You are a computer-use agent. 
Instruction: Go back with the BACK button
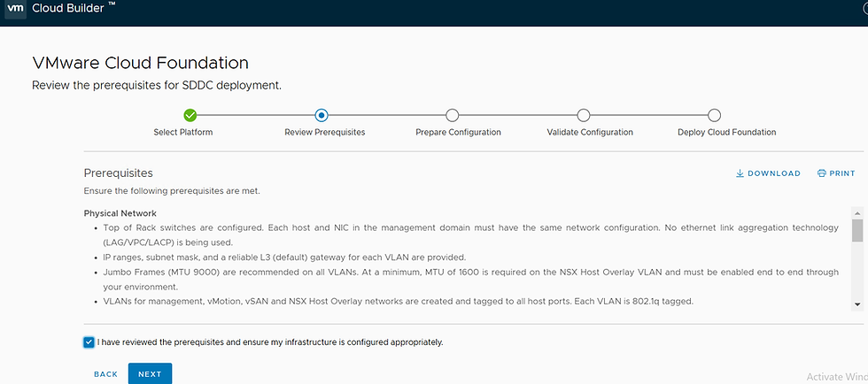[x=105, y=374]
